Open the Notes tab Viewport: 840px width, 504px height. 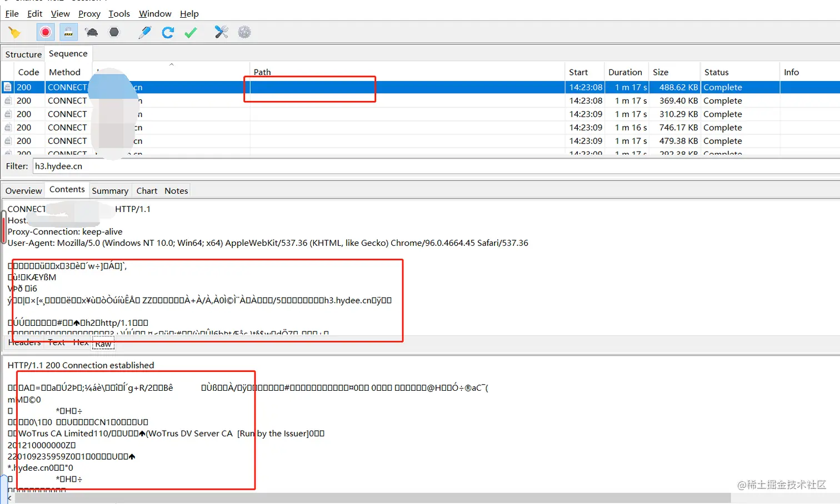(176, 190)
